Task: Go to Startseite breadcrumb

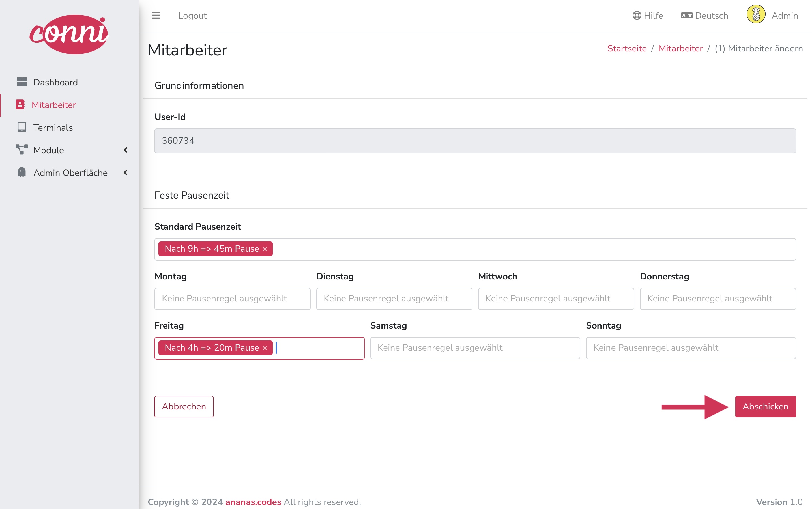Action: click(627, 48)
